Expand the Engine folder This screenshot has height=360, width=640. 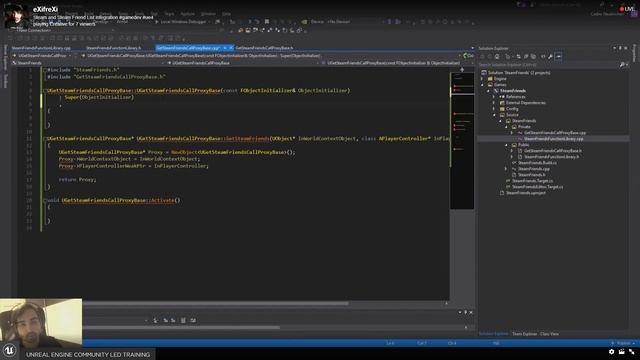coord(482,79)
